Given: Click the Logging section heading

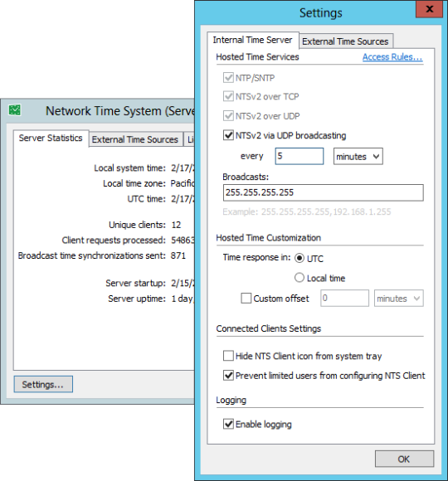Looking at the screenshot, I should click(231, 400).
